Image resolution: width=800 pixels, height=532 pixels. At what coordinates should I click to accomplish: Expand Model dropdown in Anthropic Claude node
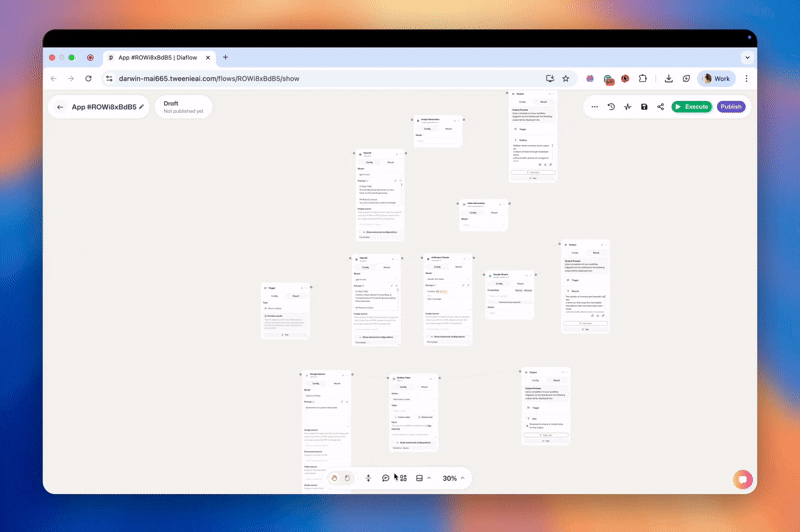tap(447, 279)
